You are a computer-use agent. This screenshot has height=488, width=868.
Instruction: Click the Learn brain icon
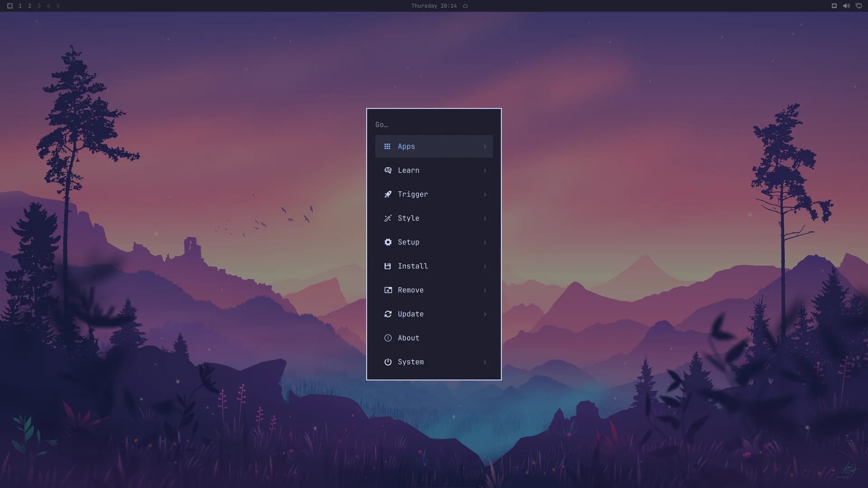coord(388,170)
